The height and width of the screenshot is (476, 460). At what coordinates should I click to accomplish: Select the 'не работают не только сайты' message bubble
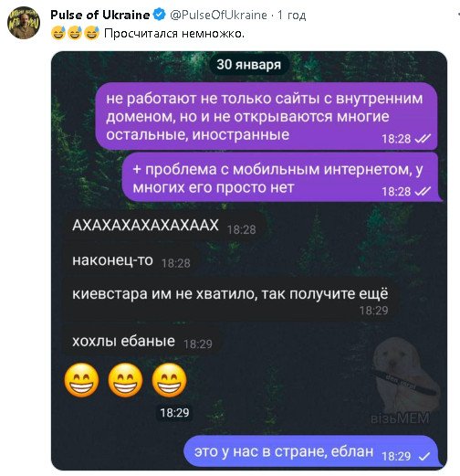(x=267, y=116)
